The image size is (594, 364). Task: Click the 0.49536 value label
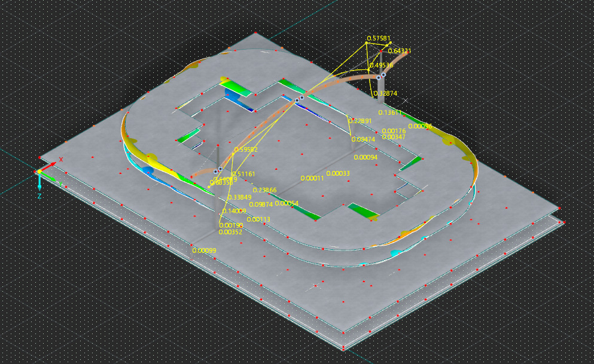381,65
